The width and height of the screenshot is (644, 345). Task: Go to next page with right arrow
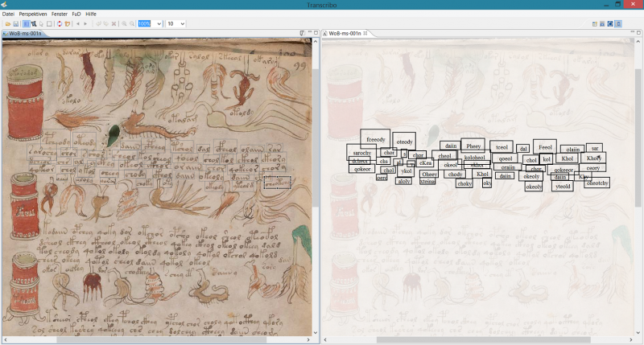pos(85,24)
